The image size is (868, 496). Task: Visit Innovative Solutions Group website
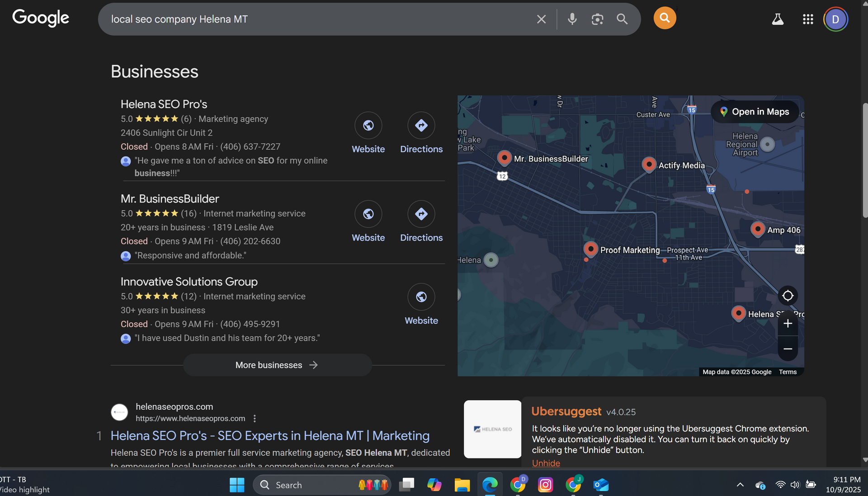[421, 297]
